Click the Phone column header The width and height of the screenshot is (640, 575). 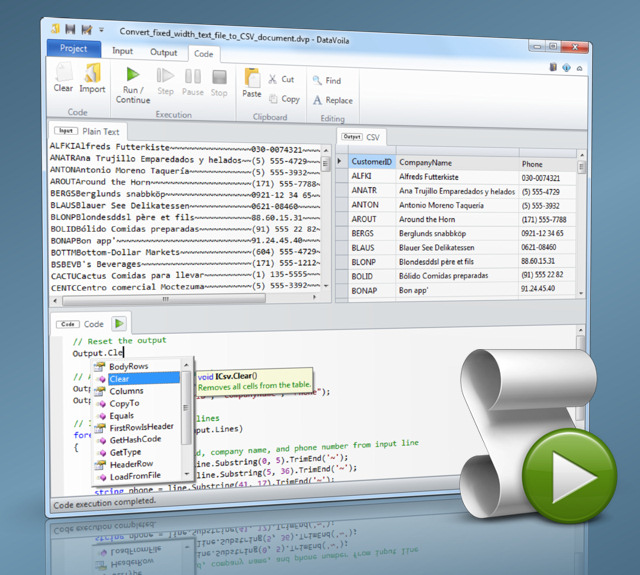coord(548,164)
